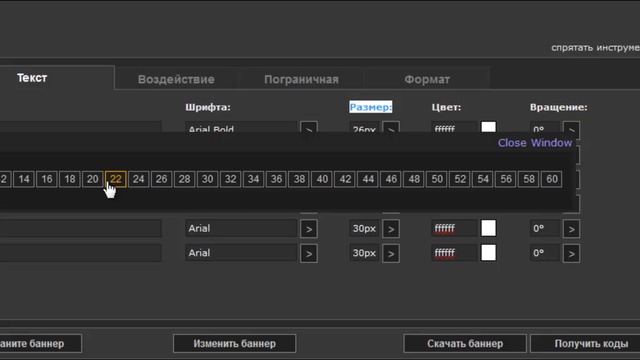This screenshot has width=640, height=360.
Task: Select font size 36
Action: pos(276,179)
